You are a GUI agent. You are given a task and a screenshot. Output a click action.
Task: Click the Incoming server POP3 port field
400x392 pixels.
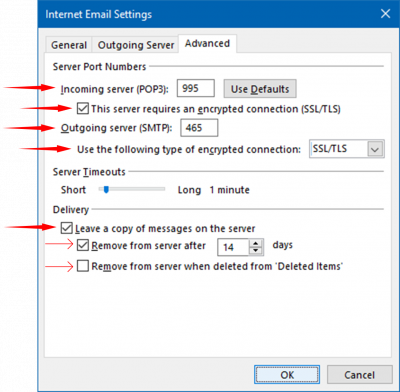(196, 88)
